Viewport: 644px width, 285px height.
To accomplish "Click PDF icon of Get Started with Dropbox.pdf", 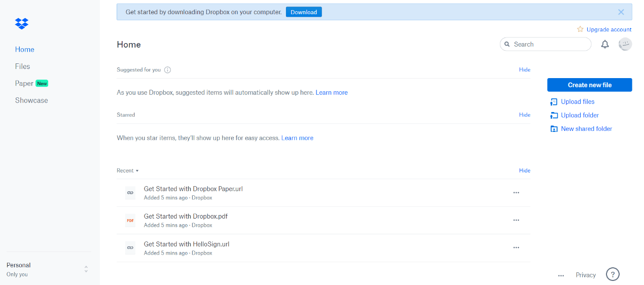I will point(130,221).
